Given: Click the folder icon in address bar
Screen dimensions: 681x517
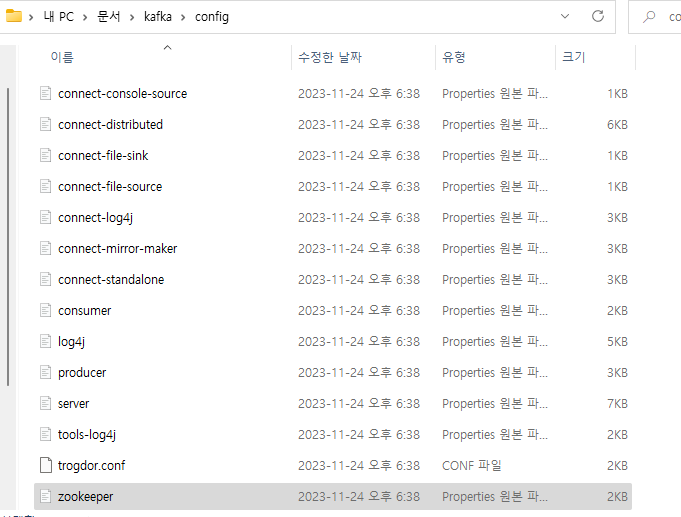Looking at the screenshot, I should (14, 16).
